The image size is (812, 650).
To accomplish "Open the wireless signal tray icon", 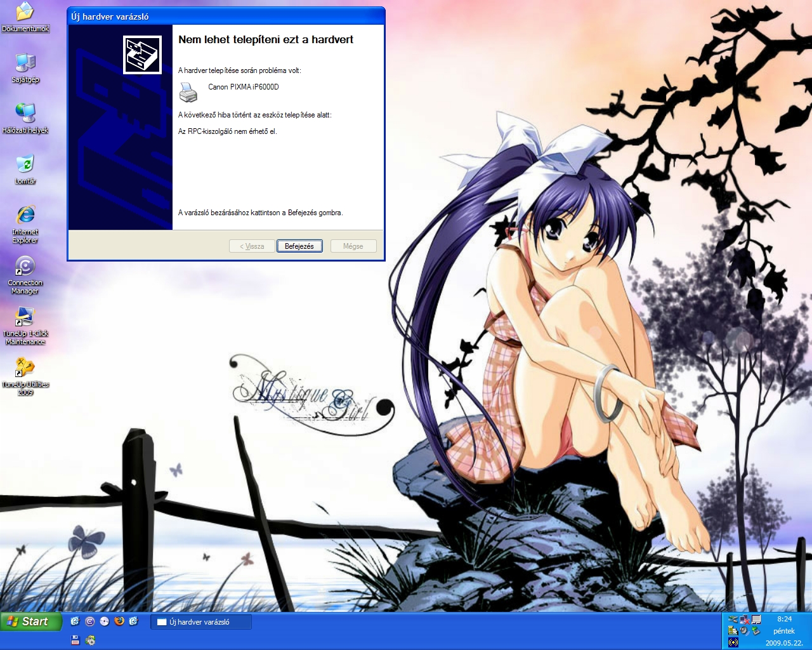I will [x=733, y=642].
